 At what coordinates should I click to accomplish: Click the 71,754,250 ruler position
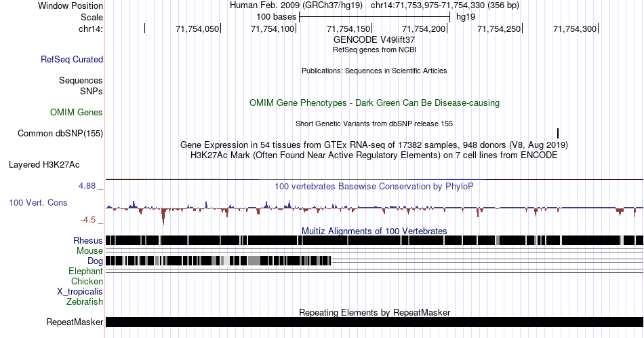click(499, 29)
